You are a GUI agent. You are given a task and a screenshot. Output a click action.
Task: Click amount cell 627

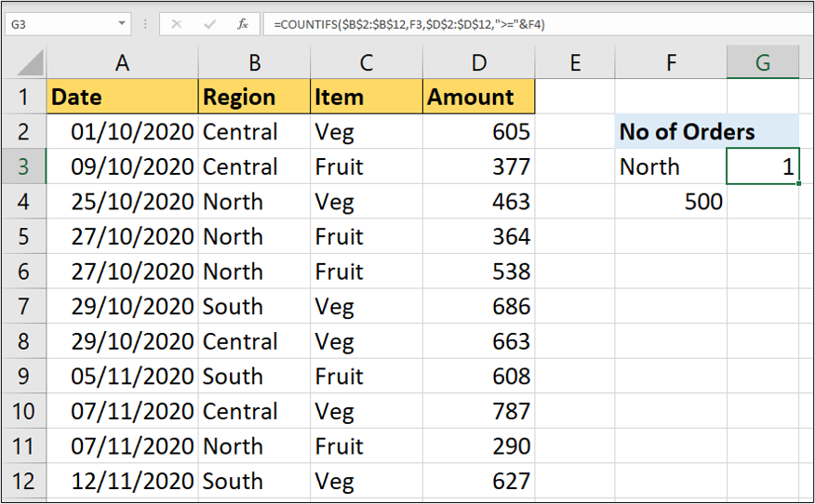479,481
